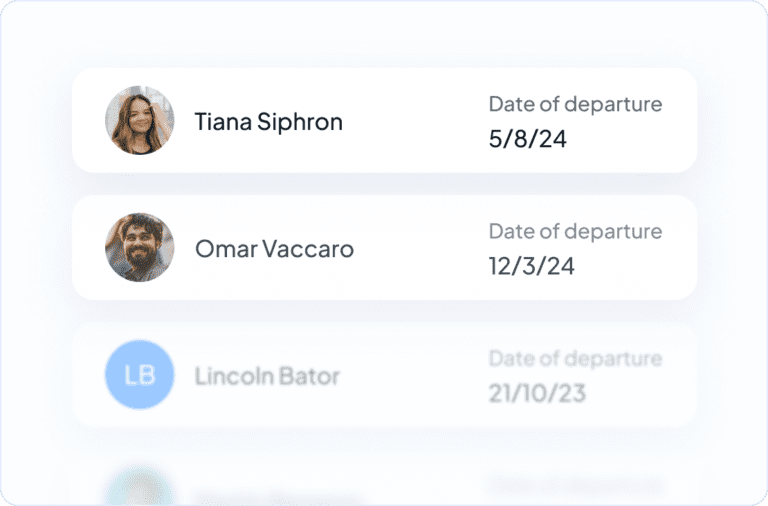Image resolution: width=768 pixels, height=506 pixels.
Task: Click Tiana Siphron's profile photo
Action: (x=140, y=120)
